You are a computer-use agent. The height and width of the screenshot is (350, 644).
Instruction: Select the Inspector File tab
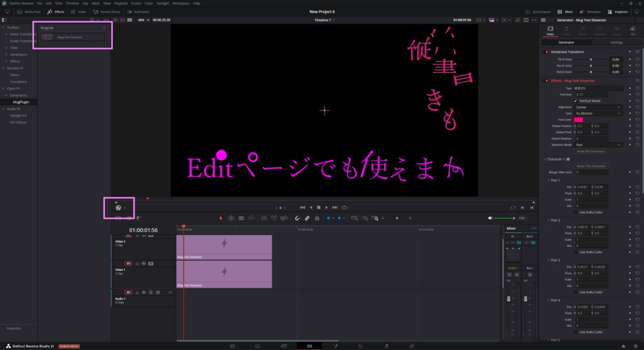633,31
